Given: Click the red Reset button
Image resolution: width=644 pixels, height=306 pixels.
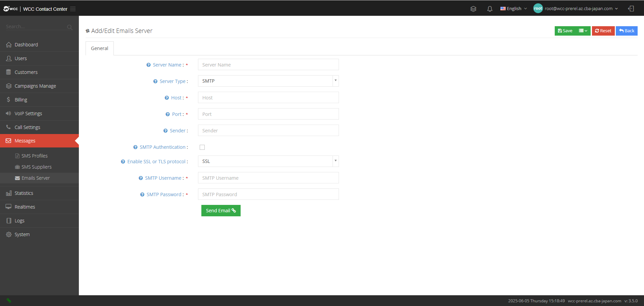Looking at the screenshot, I should [603, 31].
